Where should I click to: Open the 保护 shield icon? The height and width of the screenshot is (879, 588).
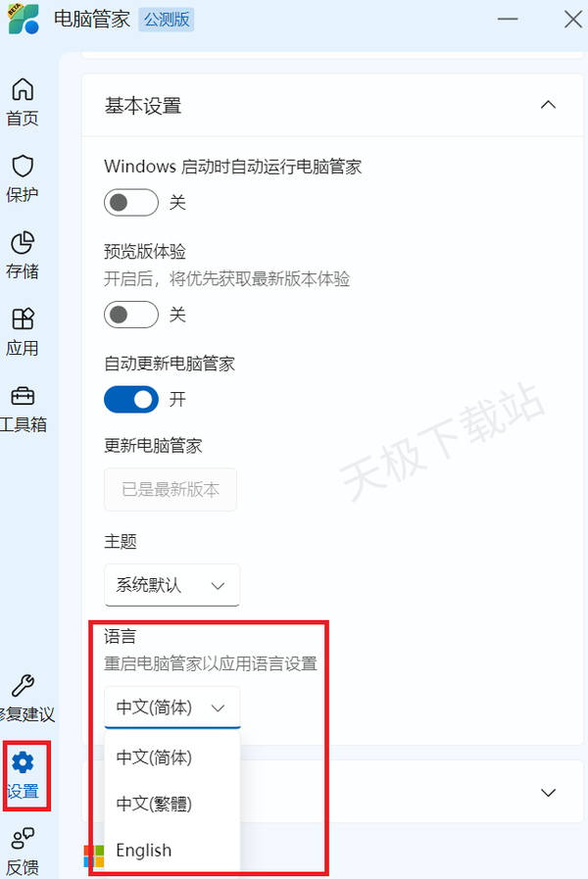tap(23, 167)
